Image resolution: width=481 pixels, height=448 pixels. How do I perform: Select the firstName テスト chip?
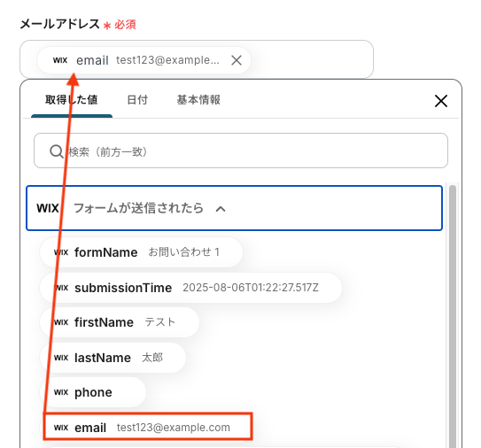120,322
